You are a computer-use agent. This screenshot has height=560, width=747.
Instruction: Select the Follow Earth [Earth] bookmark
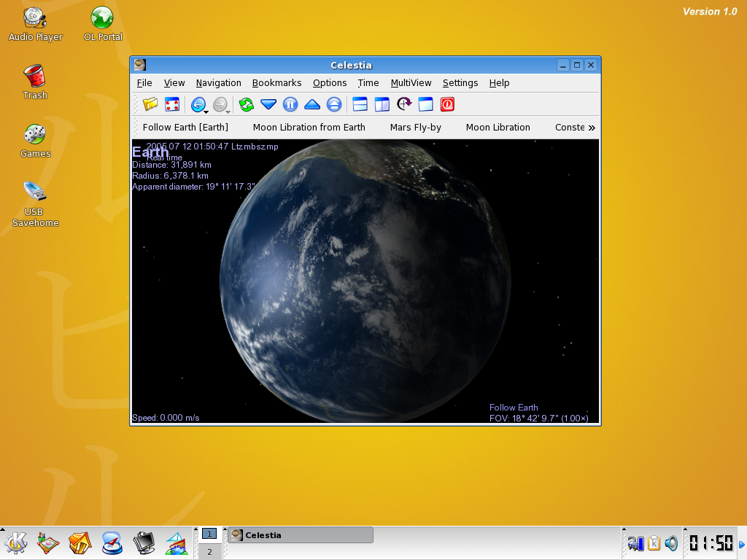(x=185, y=127)
